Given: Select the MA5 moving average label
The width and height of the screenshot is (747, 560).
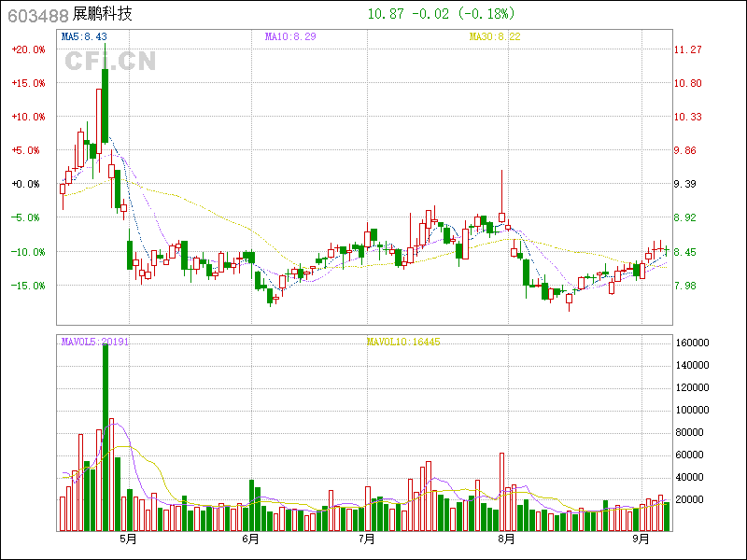Looking at the screenshot, I should point(84,36).
